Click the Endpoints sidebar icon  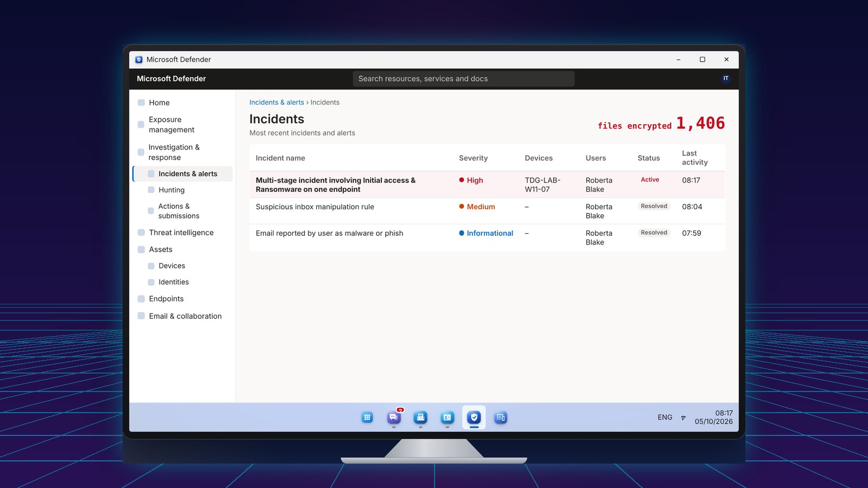[x=141, y=299]
